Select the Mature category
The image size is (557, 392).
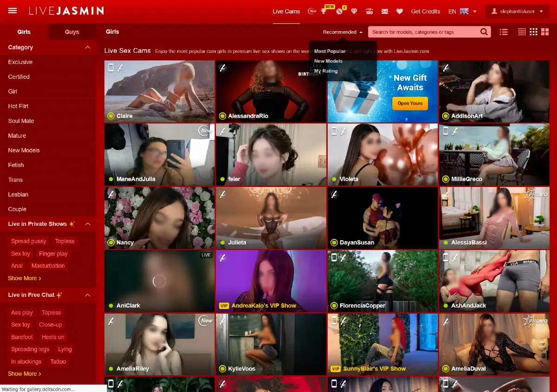pos(17,136)
